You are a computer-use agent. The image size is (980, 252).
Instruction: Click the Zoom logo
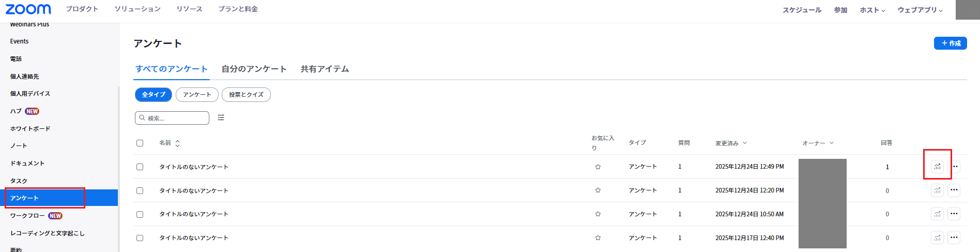click(28, 9)
